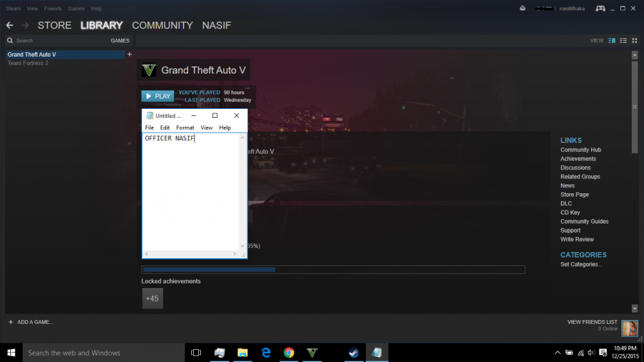This screenshot has width=644, height=362.
Task: Launch Microsoft Edge from taskbar
Action: (x=266, y=352)
